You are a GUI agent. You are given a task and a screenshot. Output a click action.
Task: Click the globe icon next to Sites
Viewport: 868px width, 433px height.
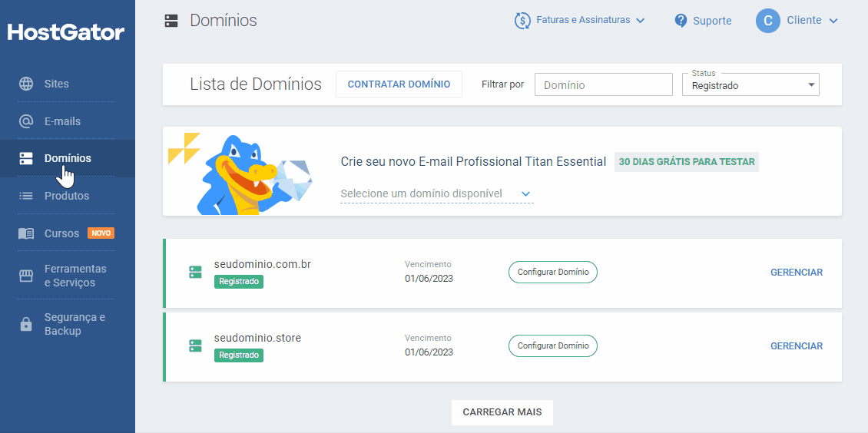(x=26, y=84)
